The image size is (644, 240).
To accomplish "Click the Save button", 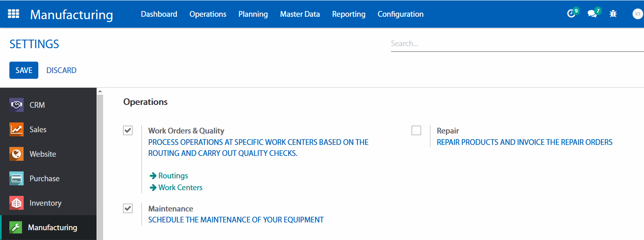I will (24, 70).
